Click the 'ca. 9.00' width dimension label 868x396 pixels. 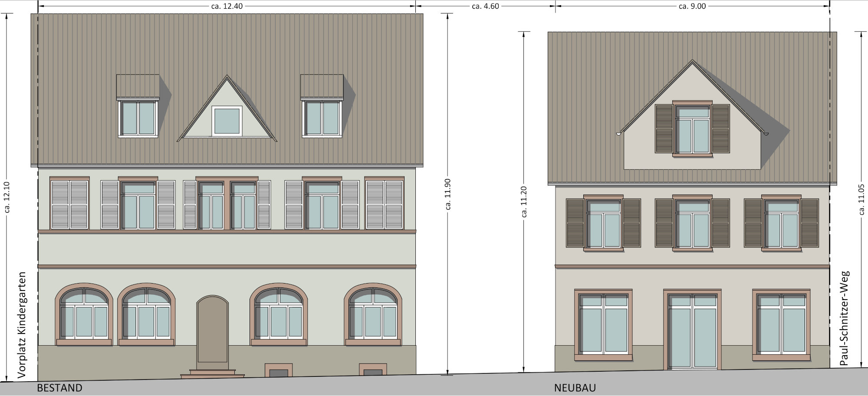[692, 6]
